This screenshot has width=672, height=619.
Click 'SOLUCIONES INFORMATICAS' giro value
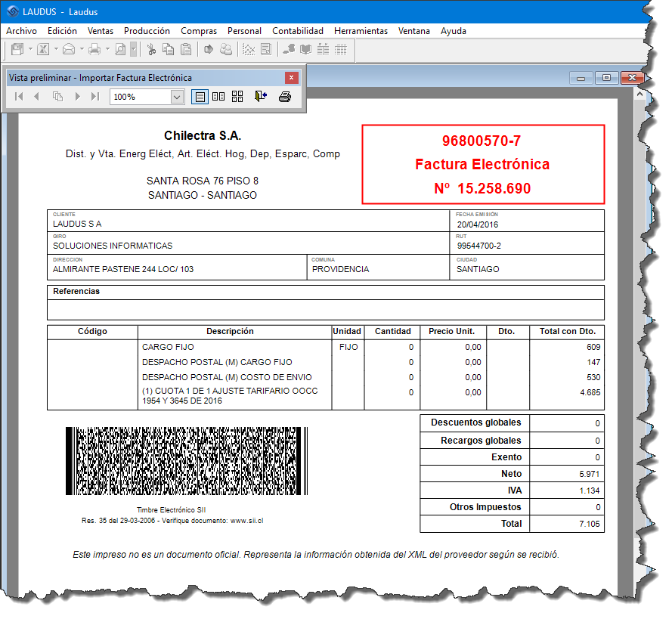(x=113, y=246)
